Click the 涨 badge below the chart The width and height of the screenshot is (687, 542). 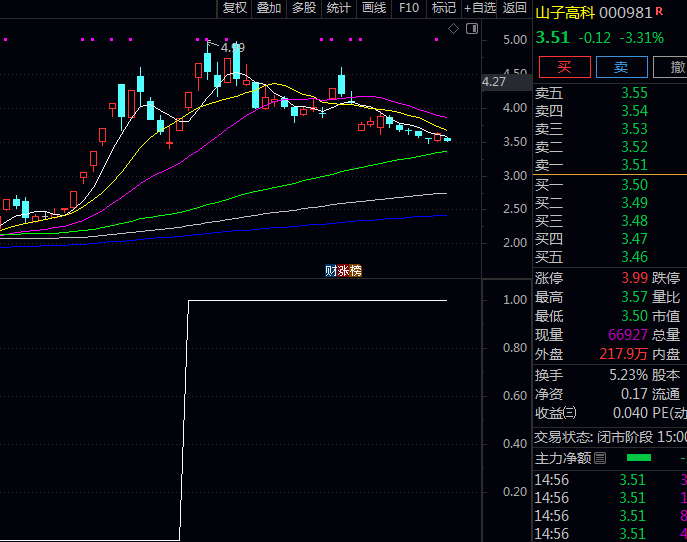click(343, 270)
